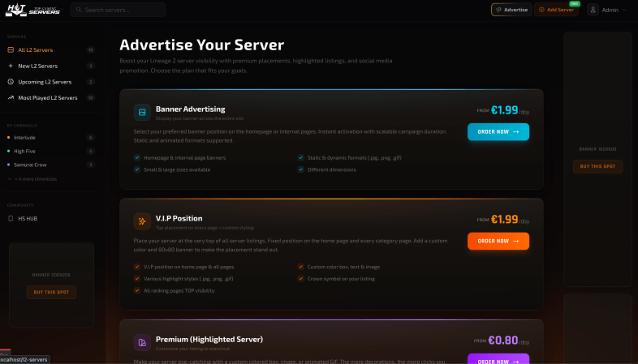Click the orange Interlude color dot
Viewport: 638px width, 364px height.
[x=9, y=137]
